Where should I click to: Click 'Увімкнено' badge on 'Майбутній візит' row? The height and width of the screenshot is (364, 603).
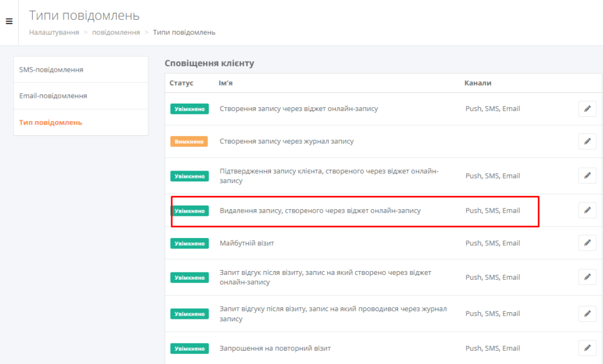tap(189, 243)
